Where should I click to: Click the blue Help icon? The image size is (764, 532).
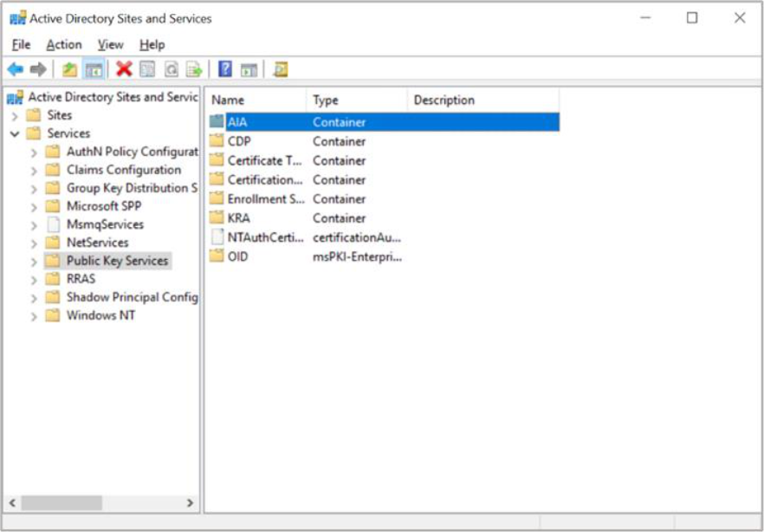225,69
